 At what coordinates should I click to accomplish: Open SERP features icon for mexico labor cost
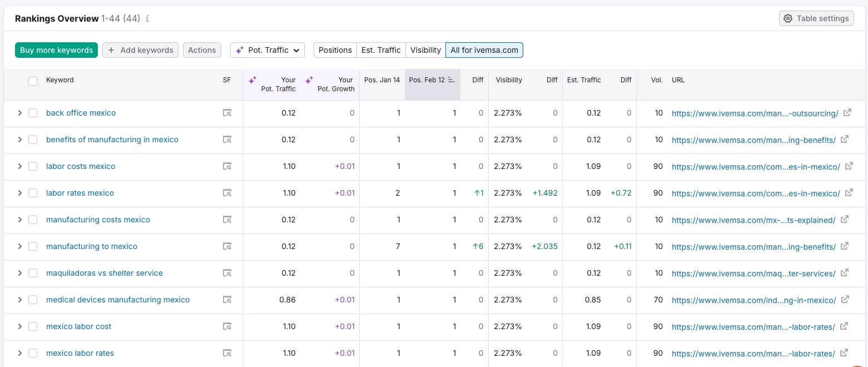pos(227,326)
